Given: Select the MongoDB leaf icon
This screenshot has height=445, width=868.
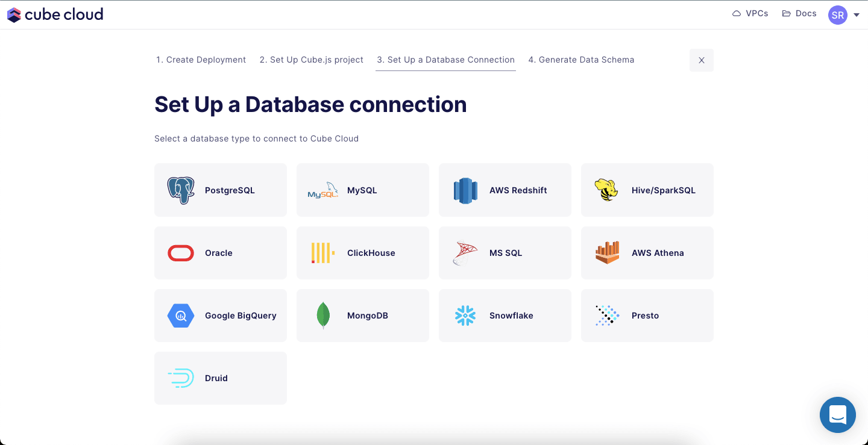Looking at the screenshot, I should pos(323,316).
